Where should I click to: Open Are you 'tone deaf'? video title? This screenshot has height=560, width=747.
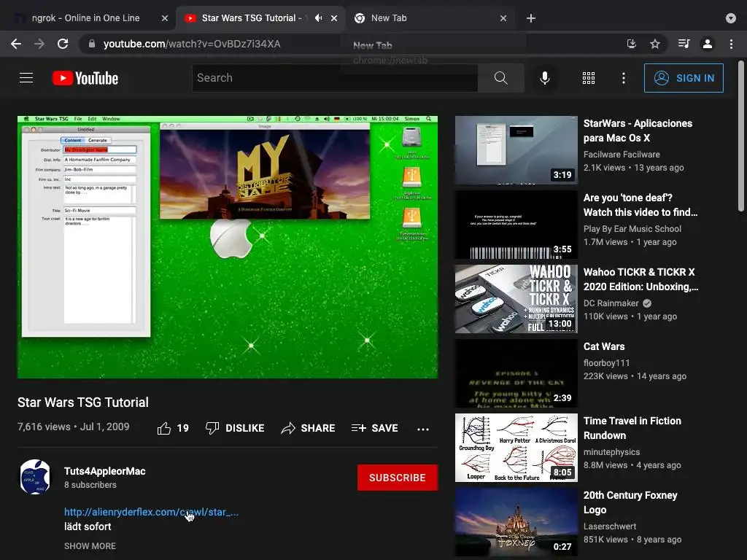[640, 205]
